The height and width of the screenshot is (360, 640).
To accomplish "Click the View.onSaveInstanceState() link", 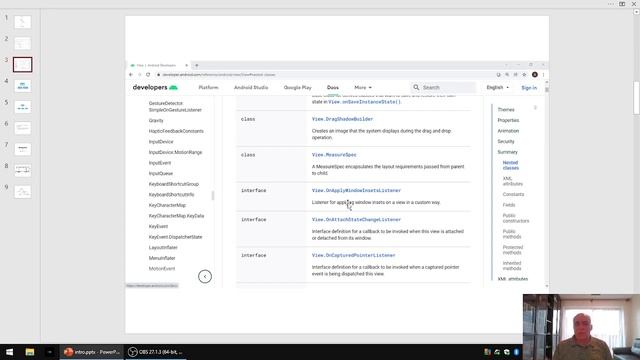I will (x=364, y=102).
